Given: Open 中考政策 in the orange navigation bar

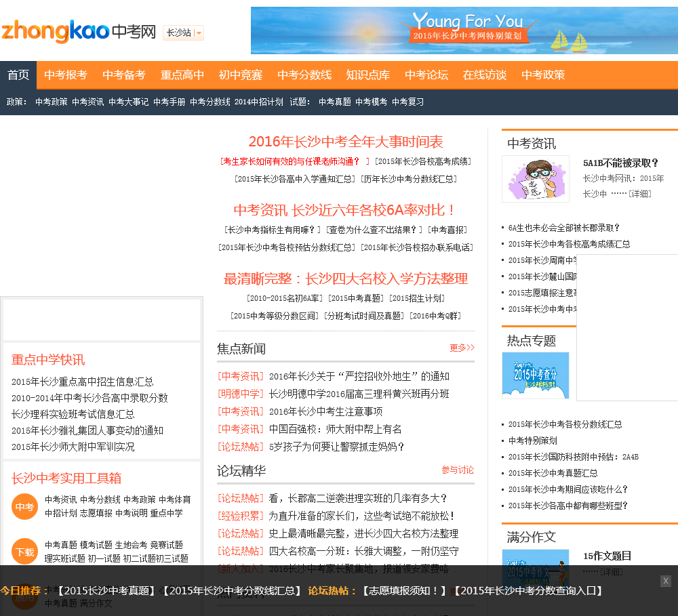Looking at the screenshot, I should (x=543, y=75).
